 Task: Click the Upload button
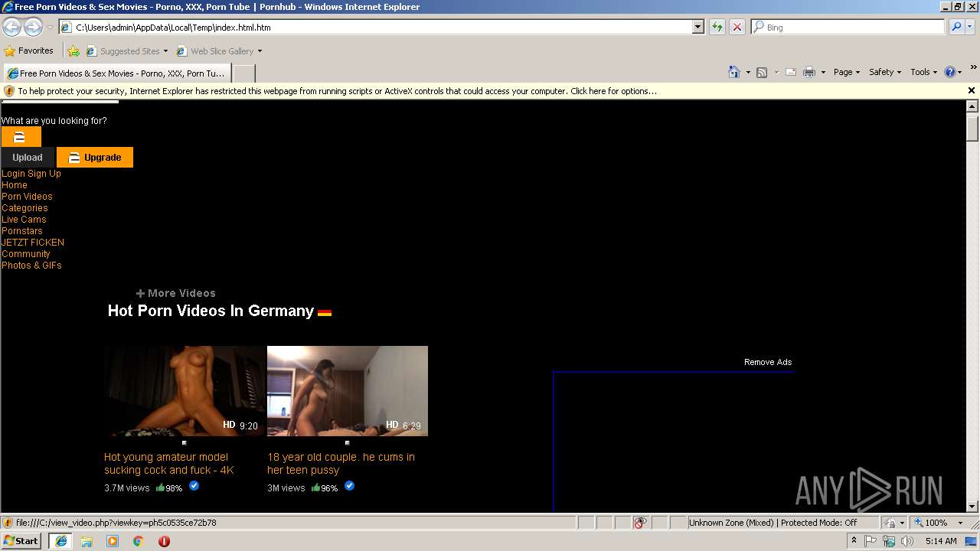coord(28,157)
